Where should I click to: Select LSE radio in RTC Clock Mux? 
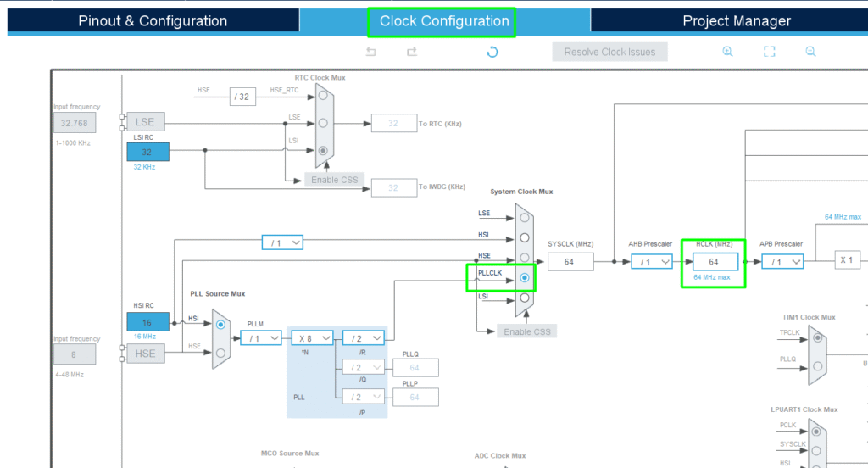click(x=323, y=123)
